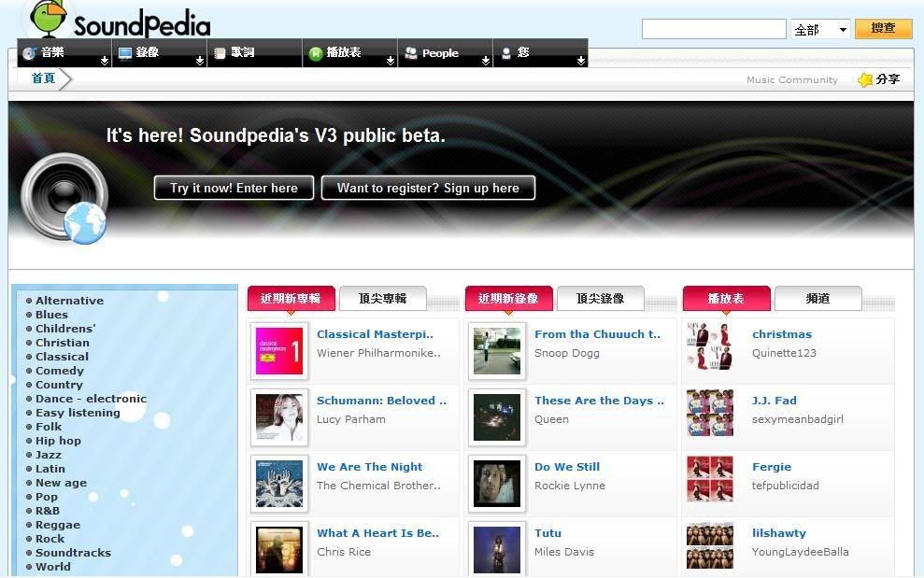Click the green playlist play icon

coord(316,53)
